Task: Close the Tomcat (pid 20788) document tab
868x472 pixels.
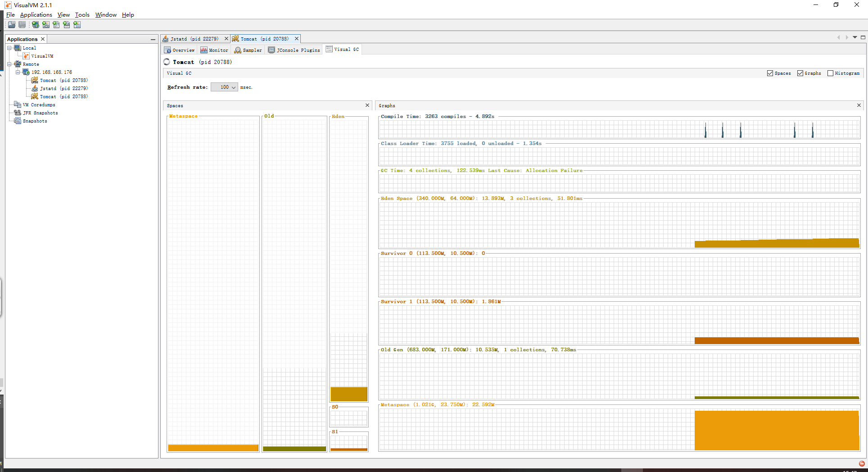Action: tap(297, 39)
